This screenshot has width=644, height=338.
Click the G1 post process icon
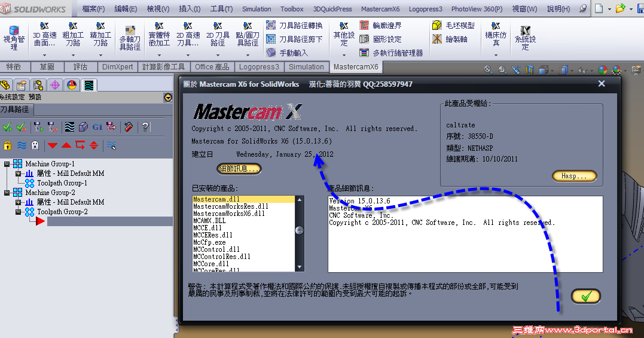[97, 127]
